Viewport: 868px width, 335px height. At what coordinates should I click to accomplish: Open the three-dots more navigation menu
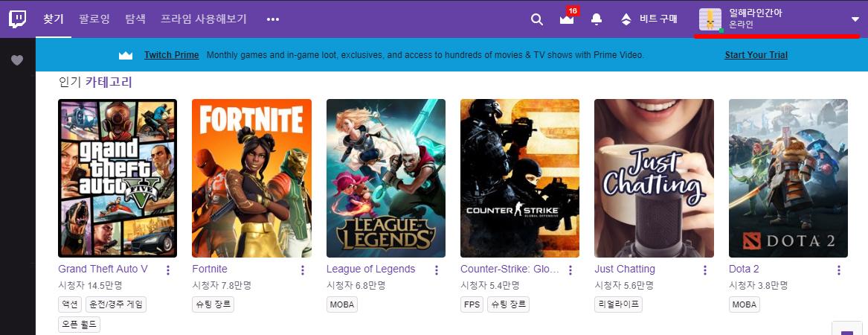[x=272, y=19]
